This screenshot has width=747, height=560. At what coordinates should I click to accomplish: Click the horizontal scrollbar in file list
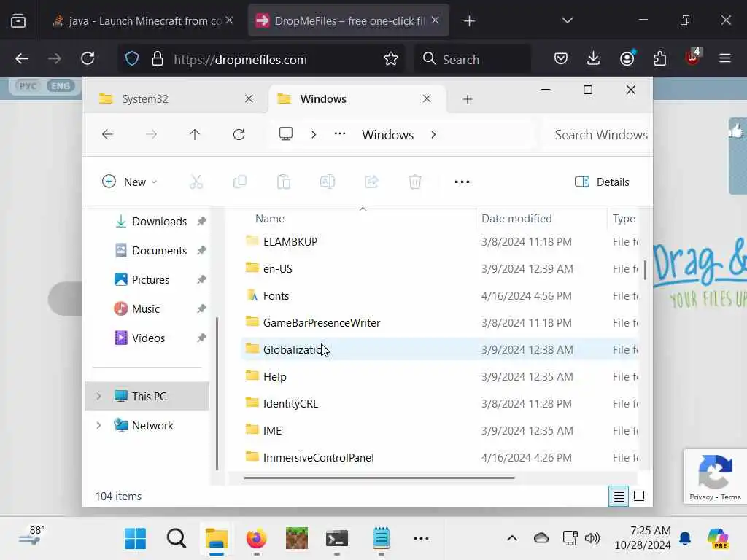(379, 478)
